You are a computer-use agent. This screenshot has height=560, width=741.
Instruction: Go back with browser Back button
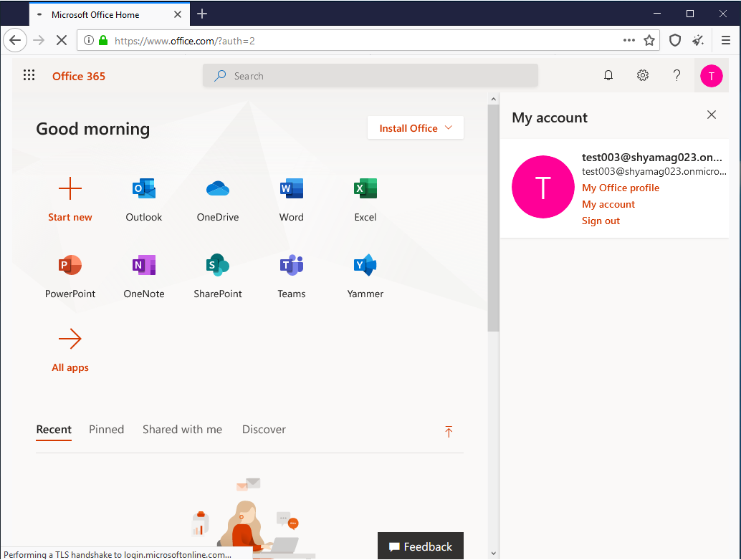coord(15,41)
